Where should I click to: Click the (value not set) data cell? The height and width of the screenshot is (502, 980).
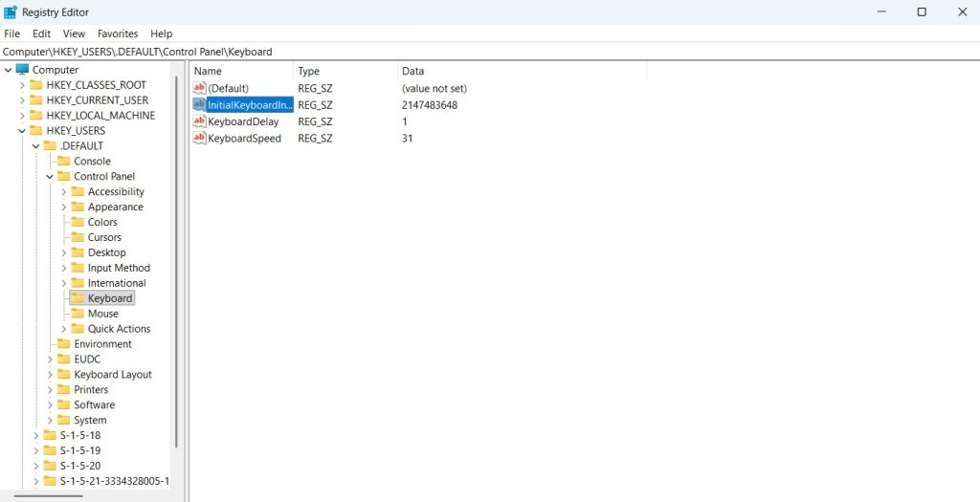click(434, 89)
